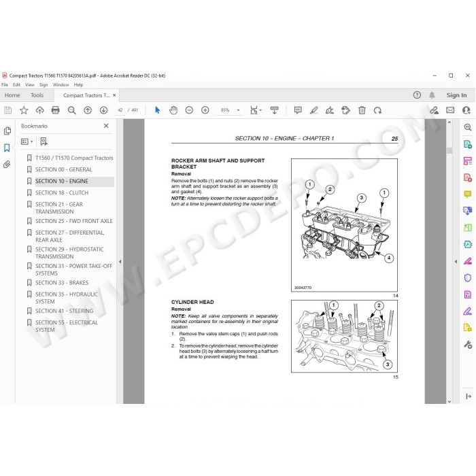Rotate the page with the rotate icon
The image size is (476, 476).
[377, 110]
